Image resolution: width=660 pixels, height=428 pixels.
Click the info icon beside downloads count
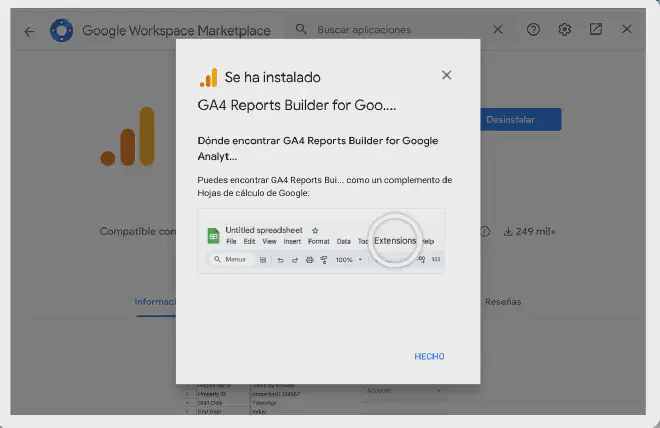click(x=485, y=231)
